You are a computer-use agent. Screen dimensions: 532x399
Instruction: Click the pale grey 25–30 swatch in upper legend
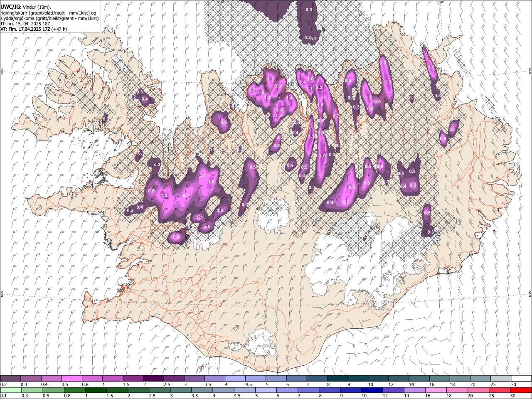pyautogui.click(x=501, y=379)
